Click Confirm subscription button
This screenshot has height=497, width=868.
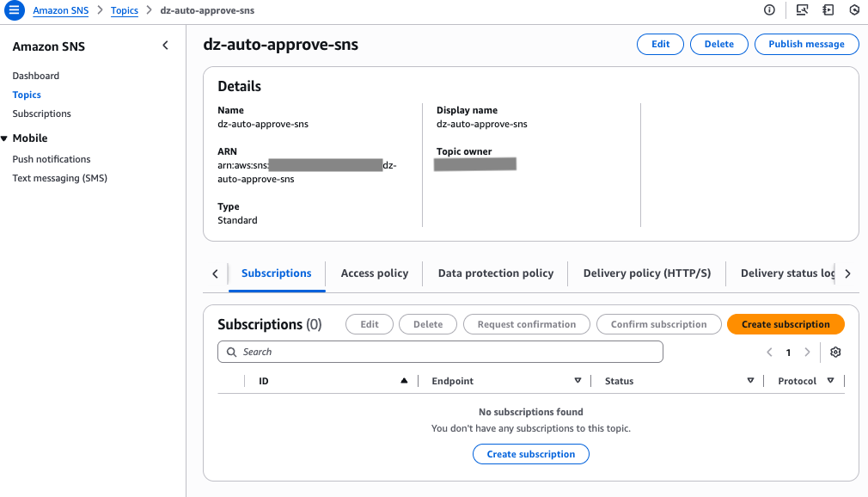coord(659,324)
